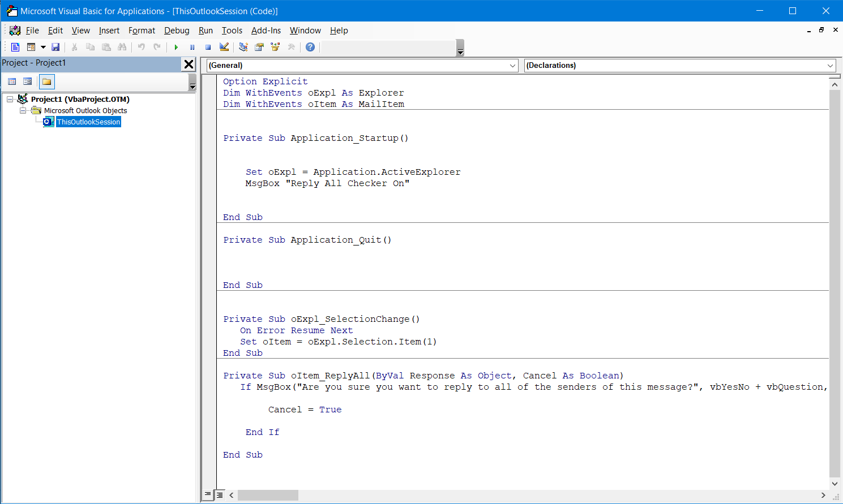Click VBA app icon in menu bar

[15, 31]
